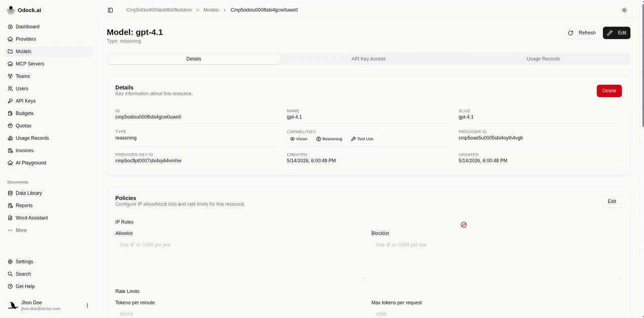Launch AI Playground from sidebar

click(49, 163)
